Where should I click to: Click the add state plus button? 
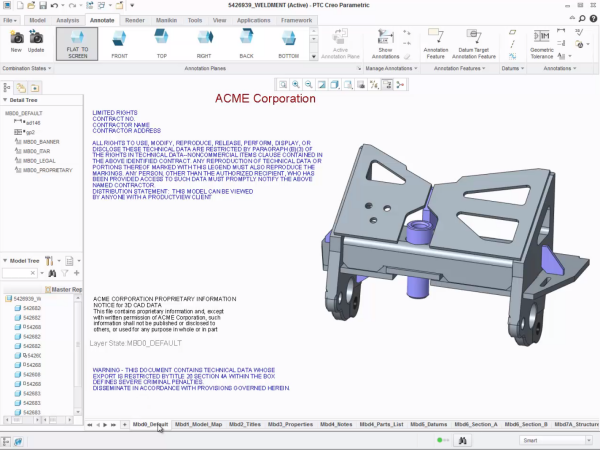click(x=124, y=425)
